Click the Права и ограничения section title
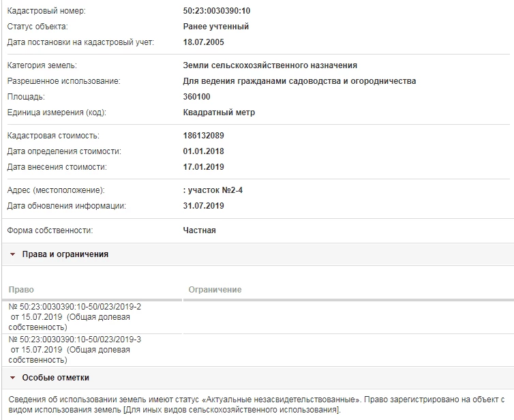Image resolution: width=514 pixels, height=420 pixels. (x=65, y=254)
